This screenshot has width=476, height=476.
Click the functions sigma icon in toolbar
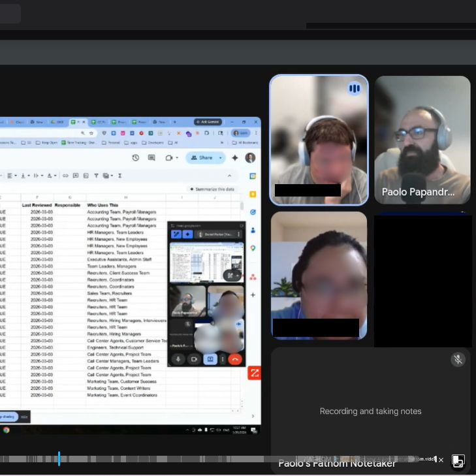(120, 176)
